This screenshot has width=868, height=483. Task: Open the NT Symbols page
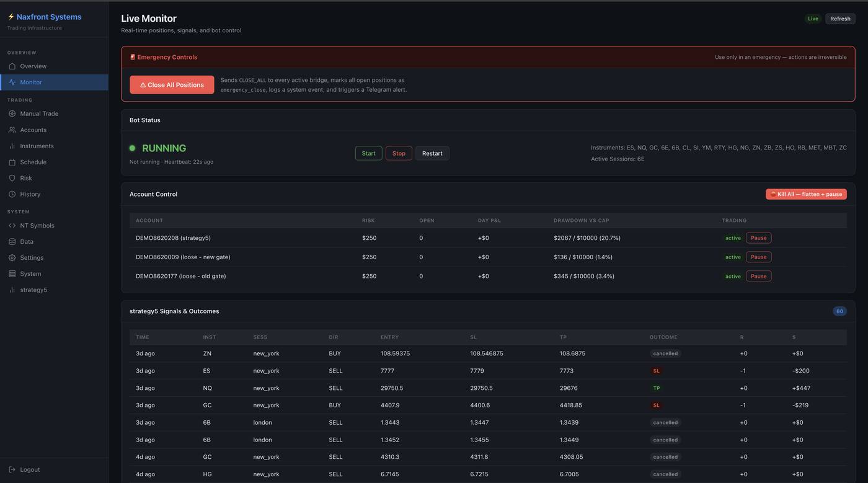tap(54, 226)
